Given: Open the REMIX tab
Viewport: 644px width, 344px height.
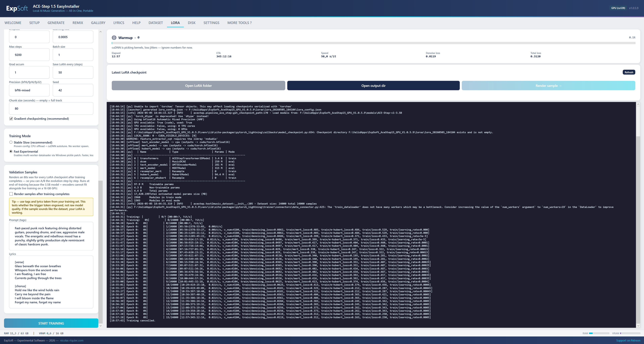Looking at the screenshot, I should pos(78,23).
